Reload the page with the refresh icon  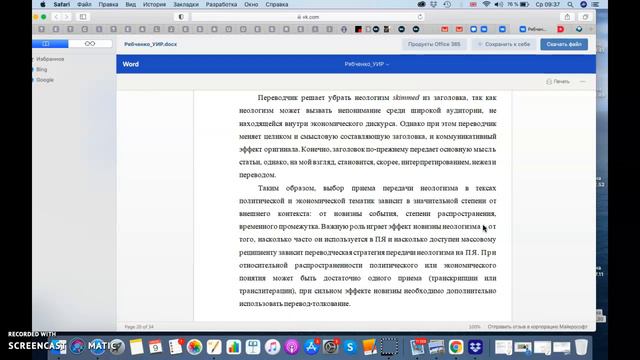pos(420,17)
